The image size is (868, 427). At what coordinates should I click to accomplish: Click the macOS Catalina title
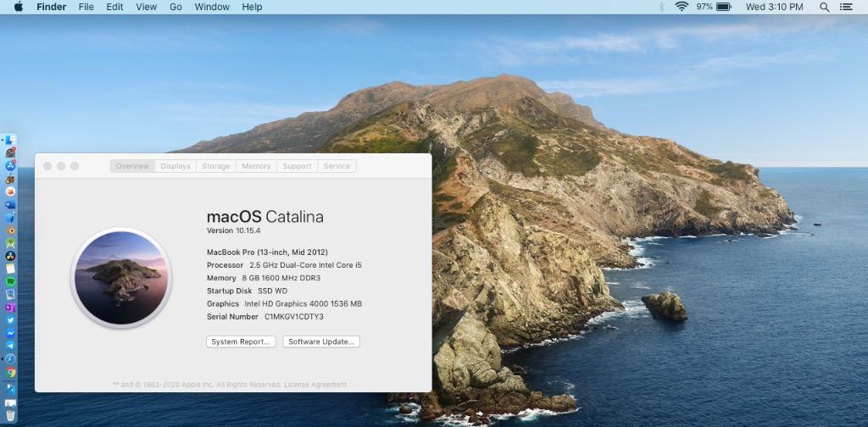(x=265, y=216)
